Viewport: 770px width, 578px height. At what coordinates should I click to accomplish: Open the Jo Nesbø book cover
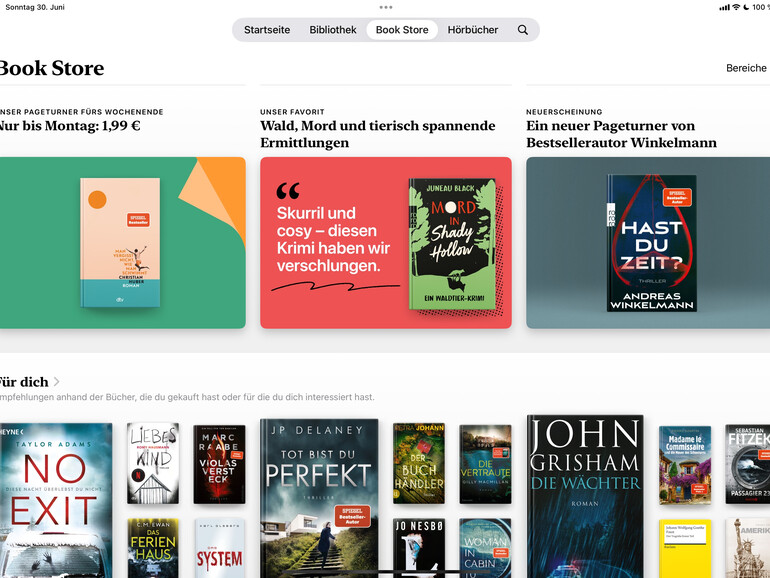(419, 548)
